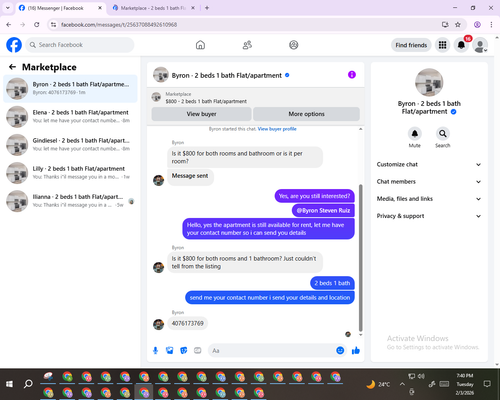Viewport: 500px width, 400px height.
Task: Click View buyer button
Action: click(x=201, y=114)
